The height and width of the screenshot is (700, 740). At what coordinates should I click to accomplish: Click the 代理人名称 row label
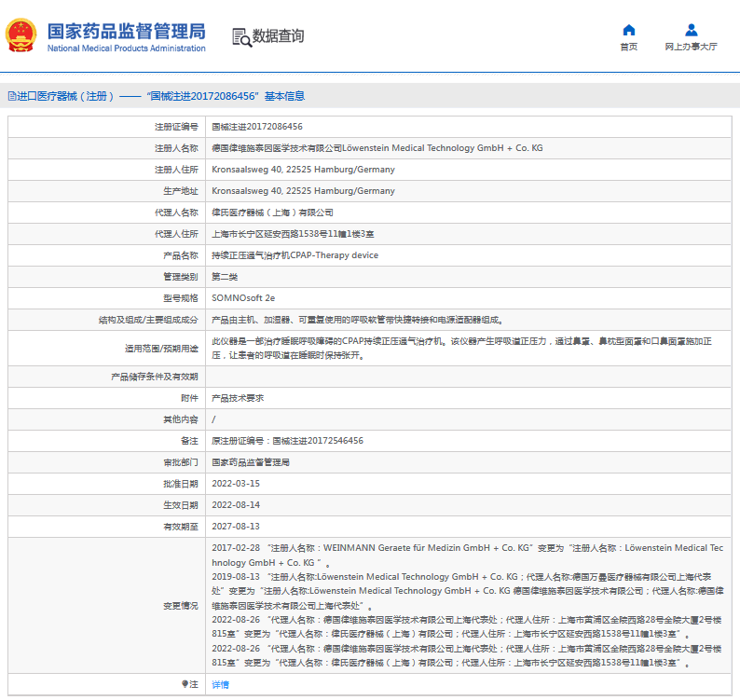coord(176,213)
